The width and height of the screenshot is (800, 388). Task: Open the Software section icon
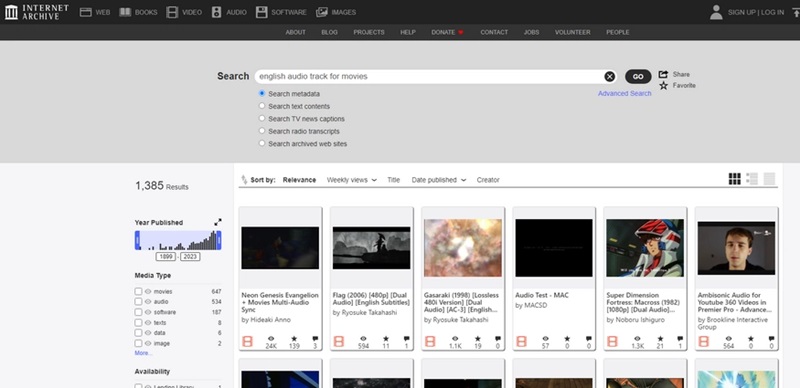[262, 12]
